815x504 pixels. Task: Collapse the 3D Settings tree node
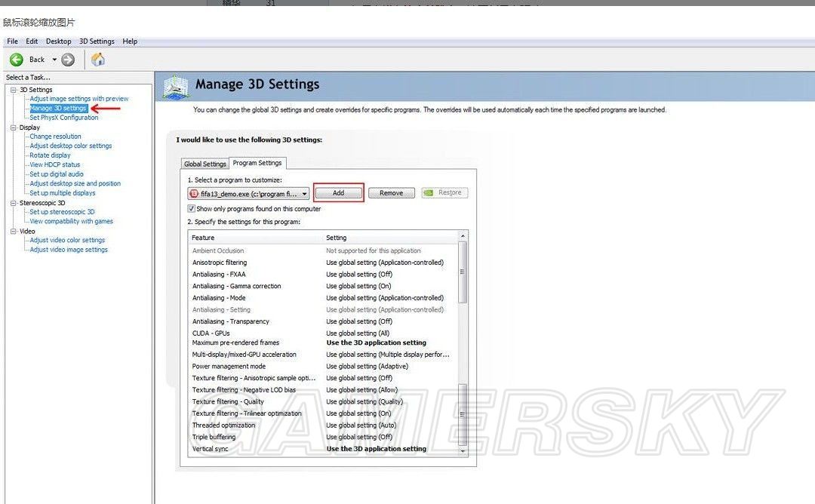(14, 90)
